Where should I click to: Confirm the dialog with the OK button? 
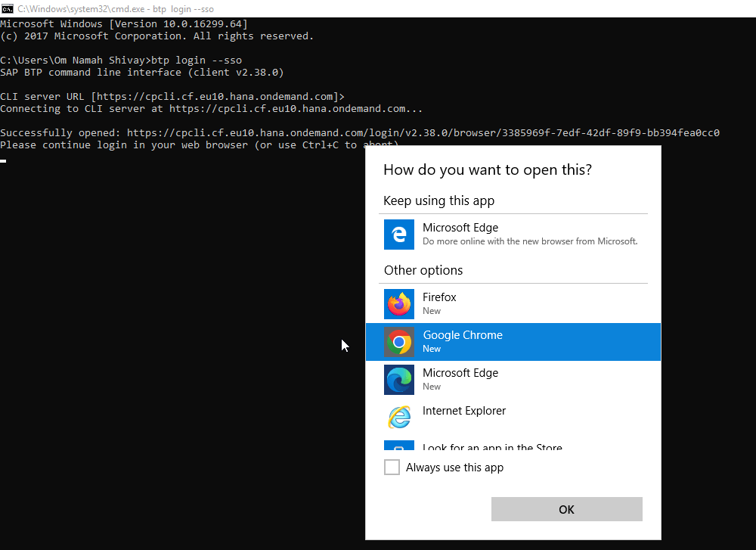pyautogui.click(x=566, y=509)
